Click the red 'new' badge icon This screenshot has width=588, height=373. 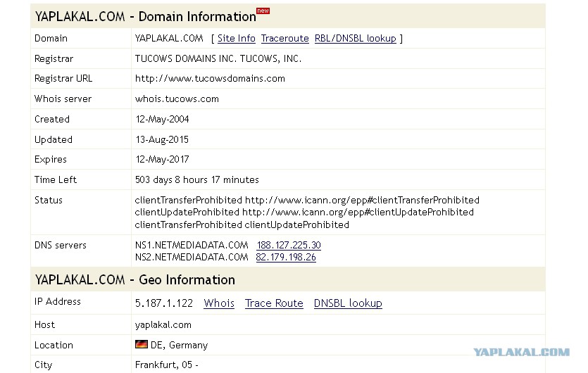263,11
